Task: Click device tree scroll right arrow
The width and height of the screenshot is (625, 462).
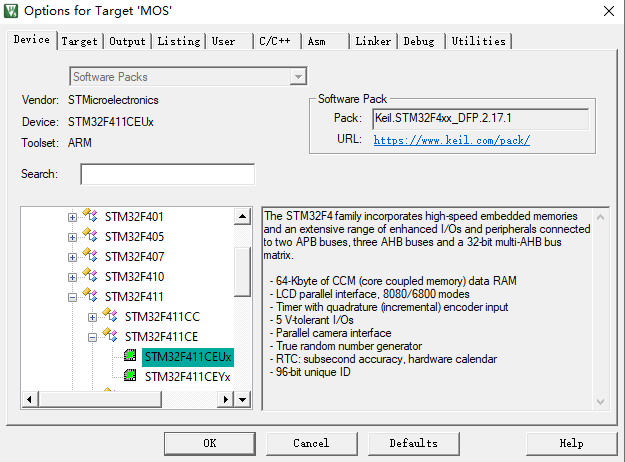Action: [226, 399]
